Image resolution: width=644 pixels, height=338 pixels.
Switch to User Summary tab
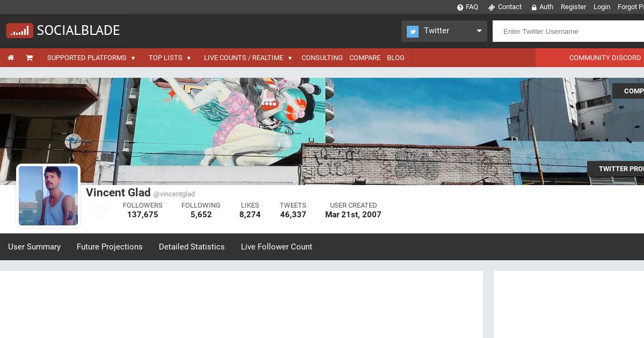[34, 247]
